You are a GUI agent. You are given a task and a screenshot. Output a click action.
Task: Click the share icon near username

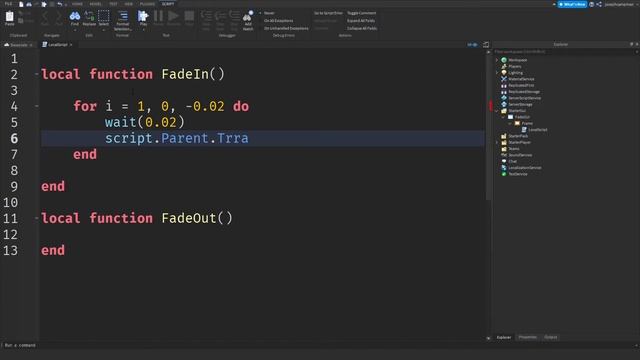[x=599, y=4]
